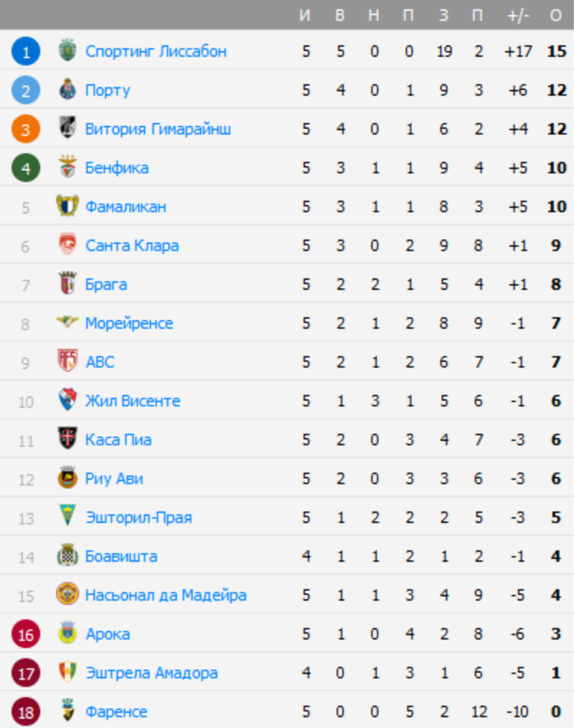The image size is (574, 728).
Task: Click the Farense club crest icon
Action: (68, 711)
